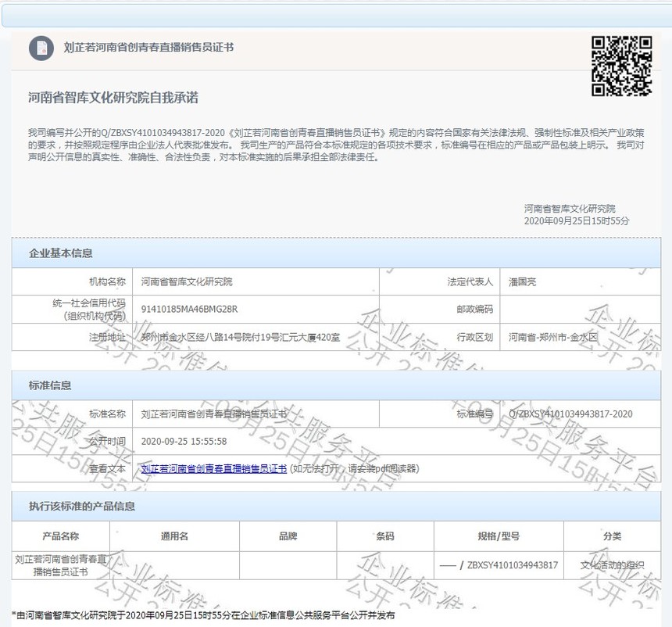Screen dimensions: 672x627
Task: Click the 注册地址 label
Action: 107,337
